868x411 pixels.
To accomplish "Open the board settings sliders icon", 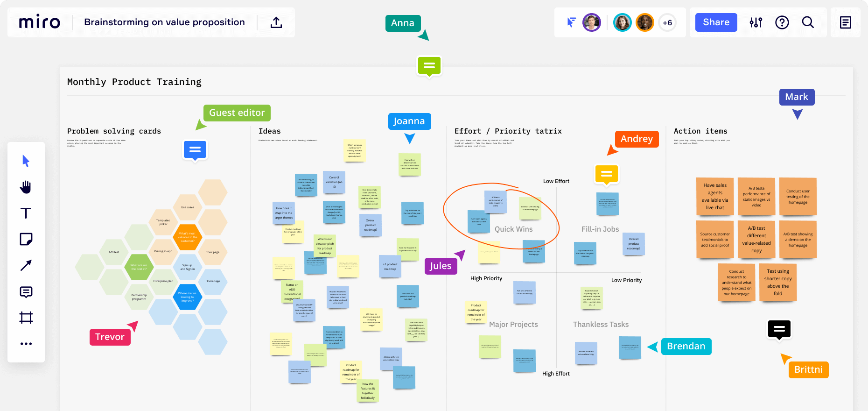I will tap(756, 22).
